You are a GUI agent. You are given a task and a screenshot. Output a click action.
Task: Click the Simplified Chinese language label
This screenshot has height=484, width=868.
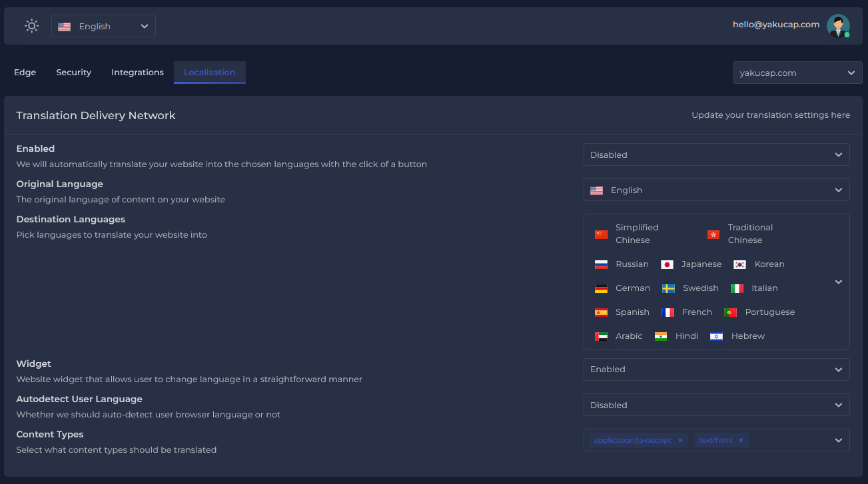(x=637, y=234)
